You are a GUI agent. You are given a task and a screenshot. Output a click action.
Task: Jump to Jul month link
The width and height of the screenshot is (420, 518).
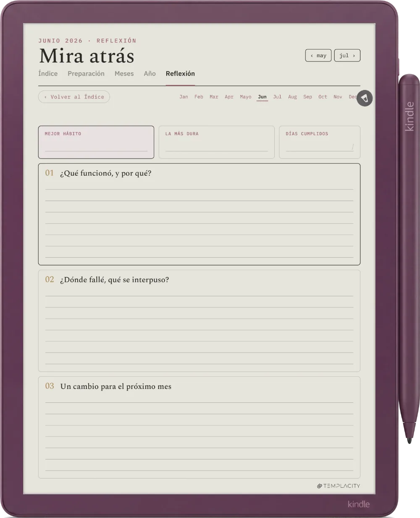pyautogui.click(x=277, y=97)
